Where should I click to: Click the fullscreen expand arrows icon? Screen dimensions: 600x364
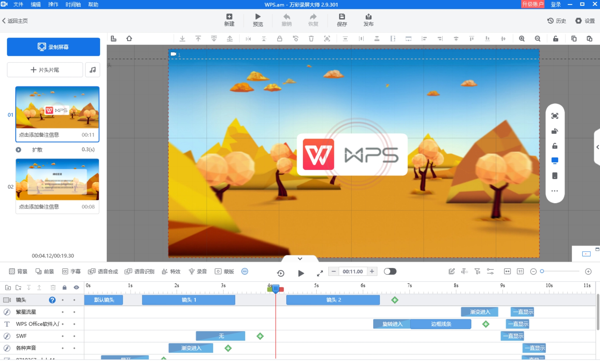point(320,273)
